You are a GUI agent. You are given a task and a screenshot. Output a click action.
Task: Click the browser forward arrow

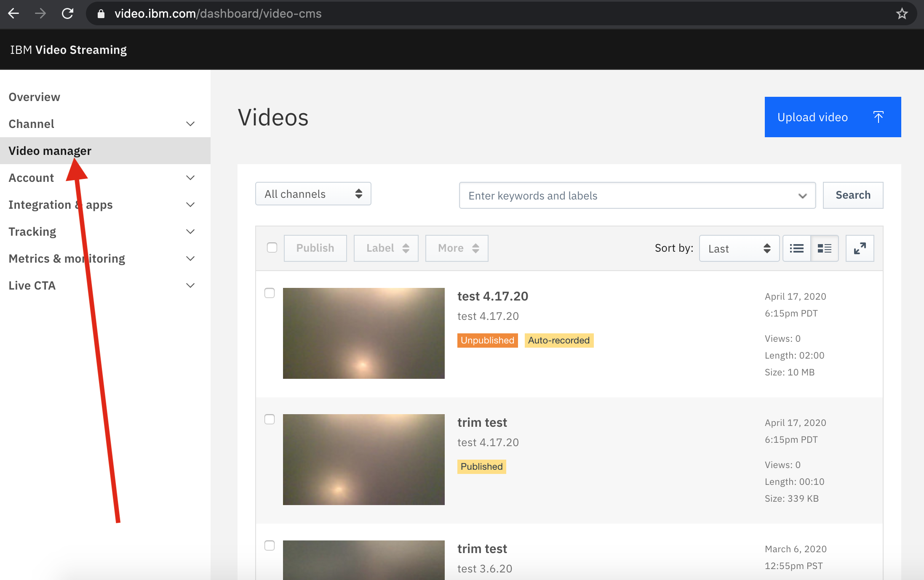coord(40,13)
